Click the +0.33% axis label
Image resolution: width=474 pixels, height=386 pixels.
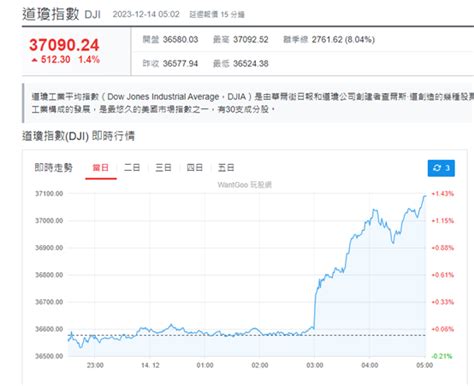pos(443,302)
